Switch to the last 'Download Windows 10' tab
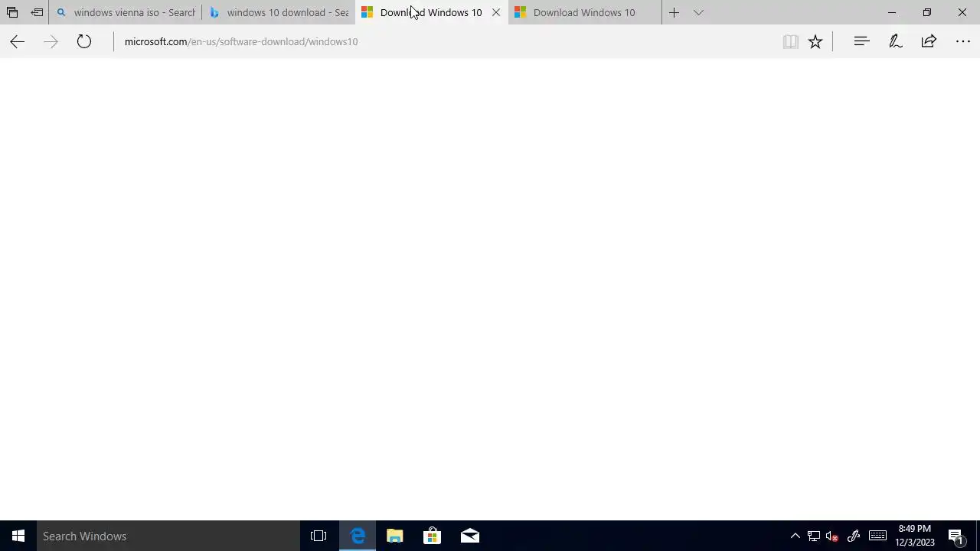The width and height of the screenshot is (980, 551). [585, 12]
